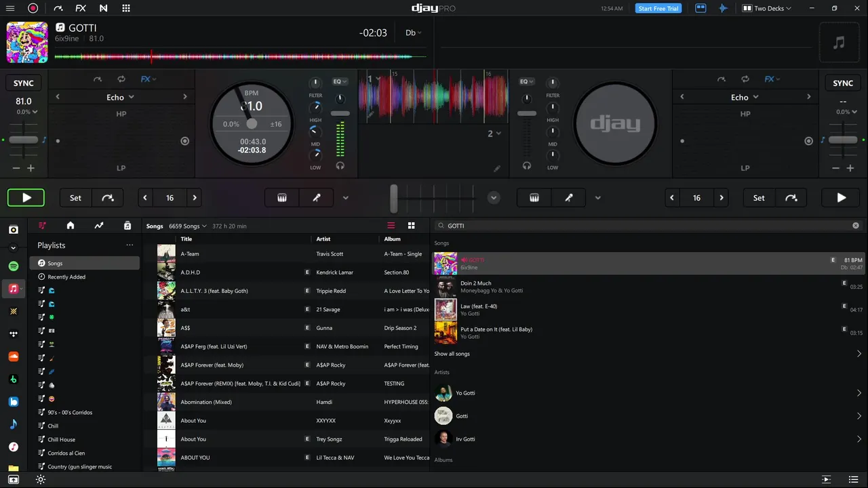This screenshot has height=488, width=868.
Task: Click Show all songs link
Action: tap(452, 354)
